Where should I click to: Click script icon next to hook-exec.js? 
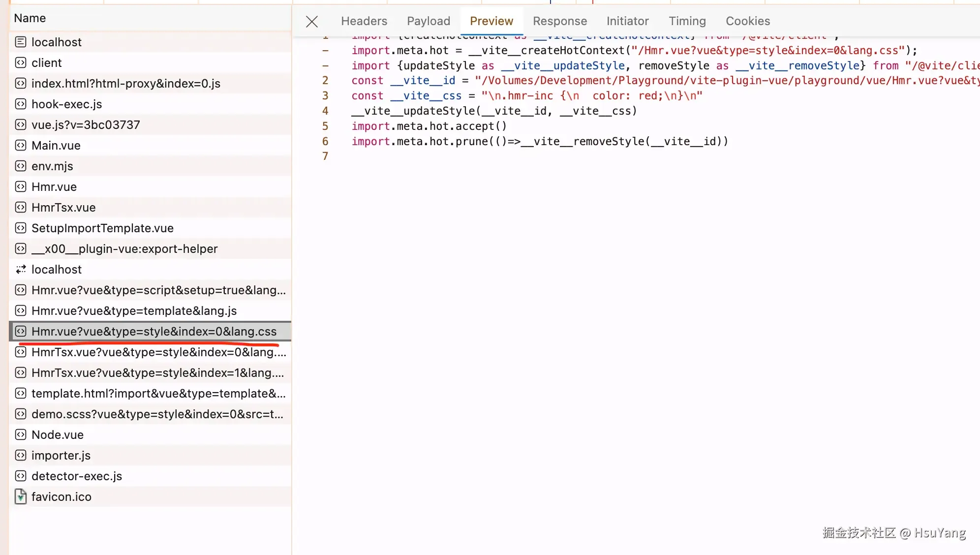point(21,104)
